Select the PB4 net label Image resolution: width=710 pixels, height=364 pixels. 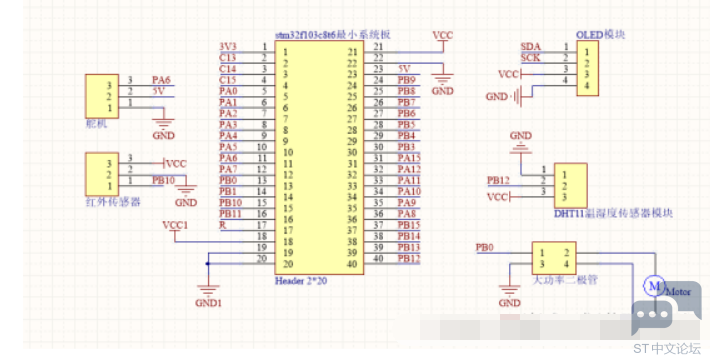tap(407, 135)
